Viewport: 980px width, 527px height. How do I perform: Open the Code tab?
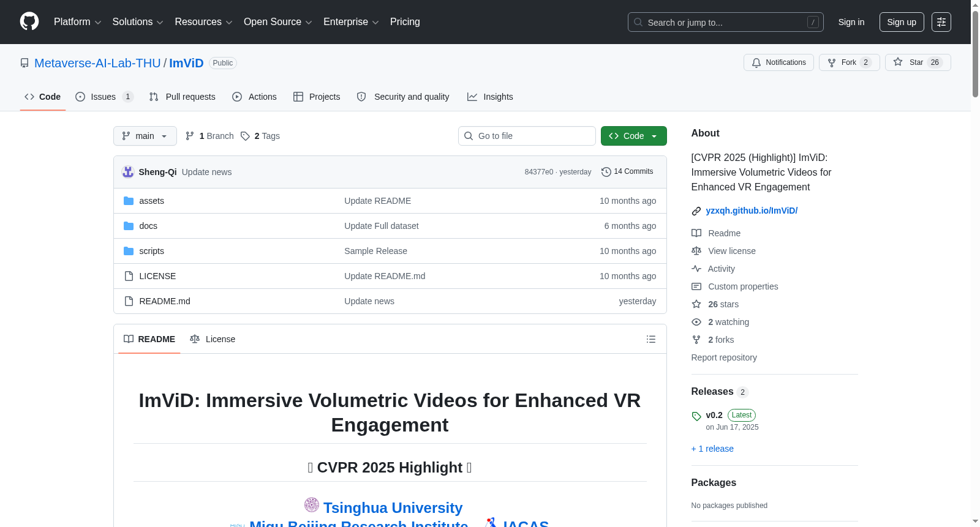(x=43, y=97)
